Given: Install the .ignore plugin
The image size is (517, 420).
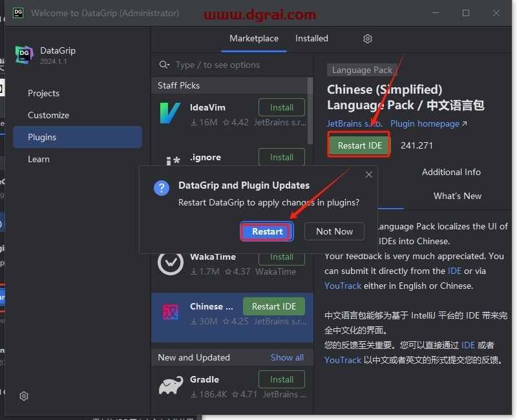Looking at the screenshot, I should tap(282, 157).
